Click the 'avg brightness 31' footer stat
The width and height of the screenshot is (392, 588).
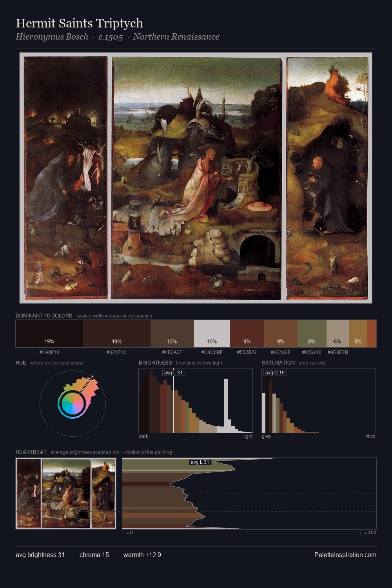tap(40, 555)
